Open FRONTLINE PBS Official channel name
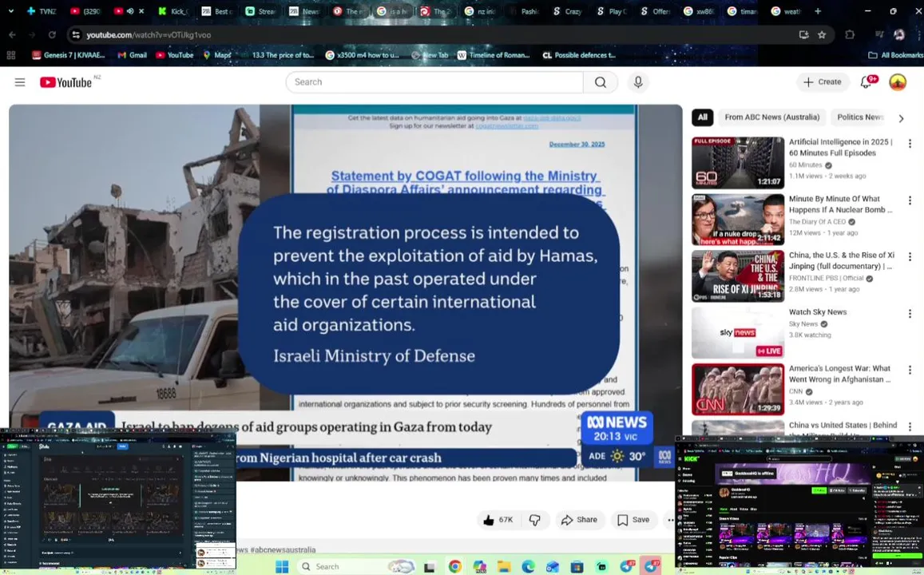This screenshot has height=575, width=924. 827,279
